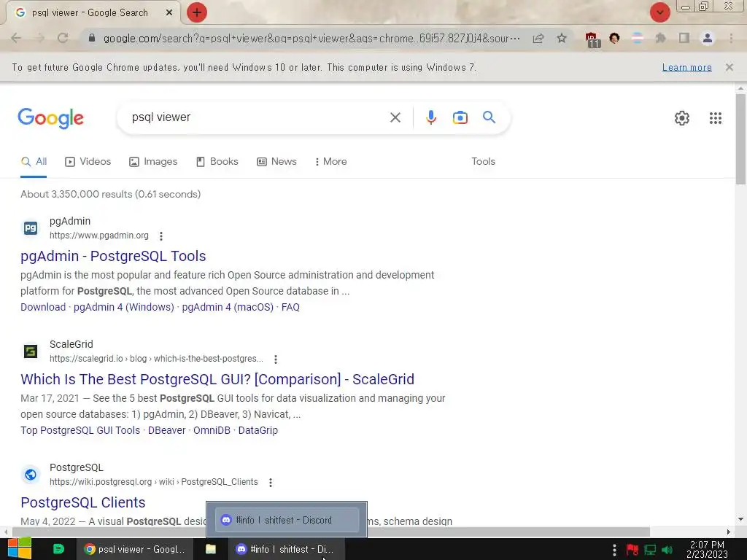
Task: Click in the psql viewer search field
Action: (x=258, y=117)
